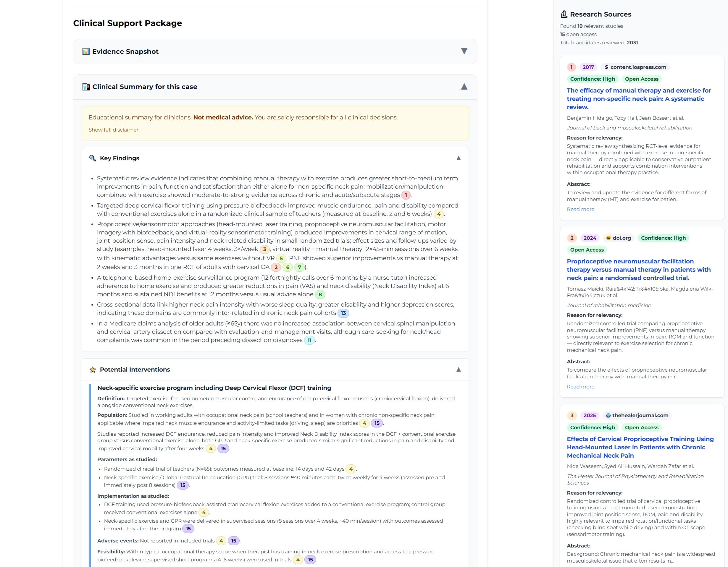Collapse the Potential Interventions panel
728x567 pixels.
458,370
